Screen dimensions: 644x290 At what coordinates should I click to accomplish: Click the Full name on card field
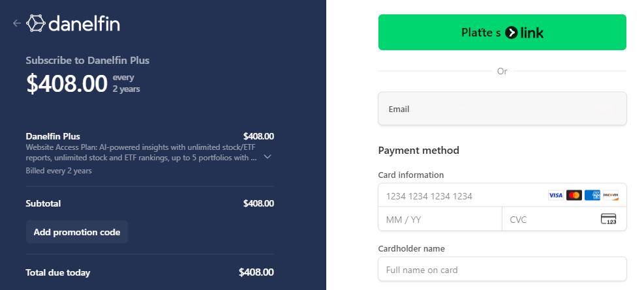[x=502, y=269]
